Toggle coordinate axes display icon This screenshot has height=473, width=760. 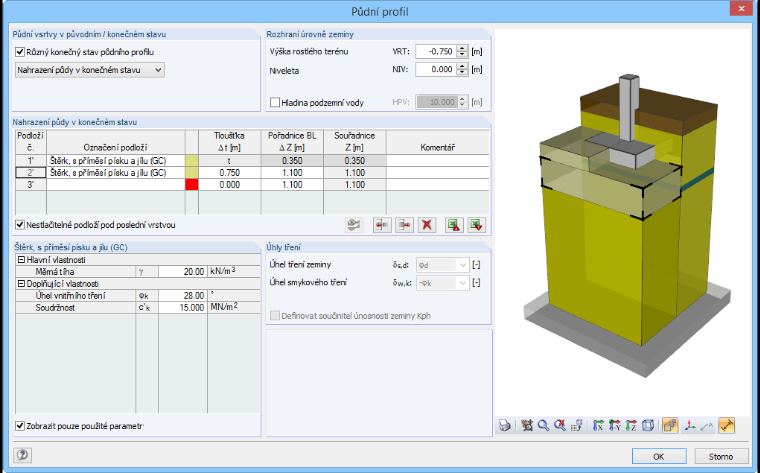pos(690,426)
